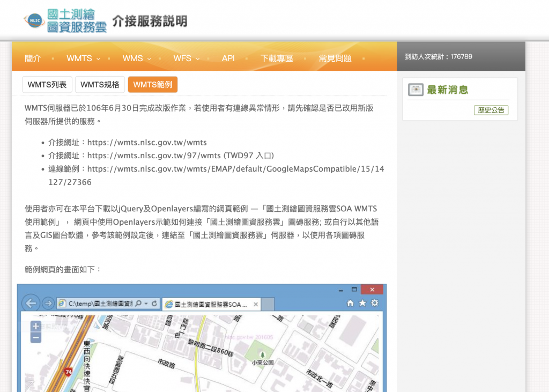
Task: Click the favorites star icon in example browser
Action: coord(362,303)
